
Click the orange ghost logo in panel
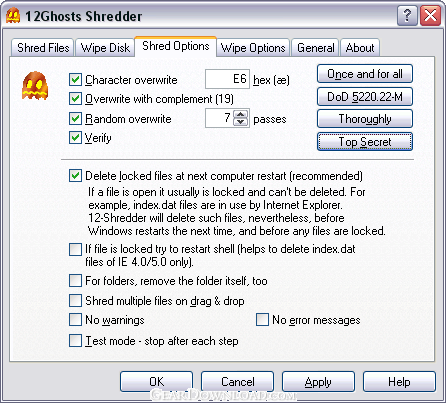pyautogui.click(x=35, y=86)
